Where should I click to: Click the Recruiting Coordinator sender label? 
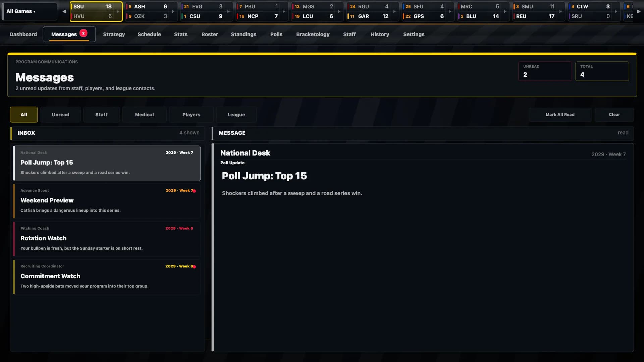[42, 266]
